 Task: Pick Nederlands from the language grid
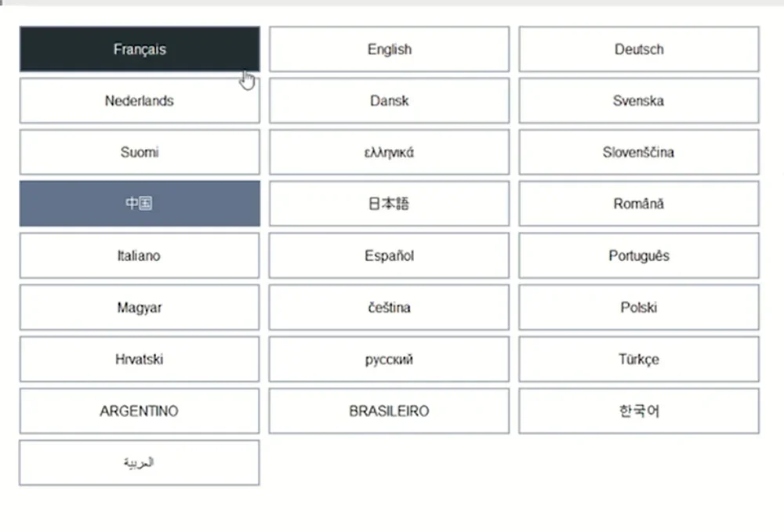pos(140,100)
